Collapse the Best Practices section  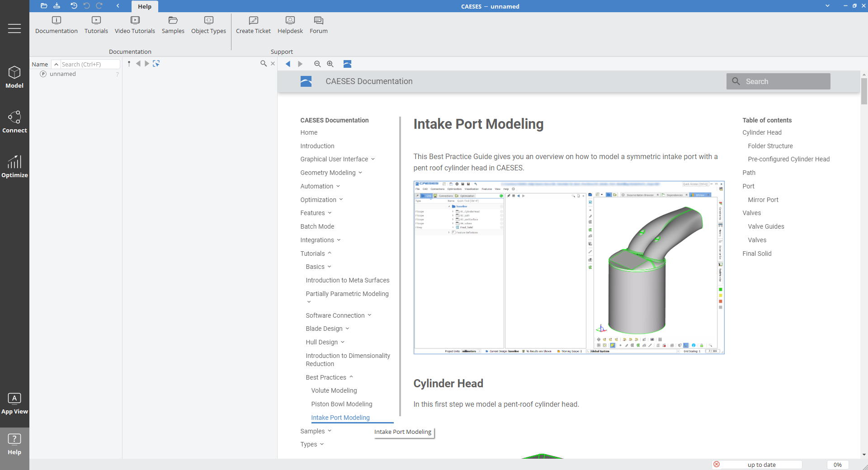tap(351, 377)
